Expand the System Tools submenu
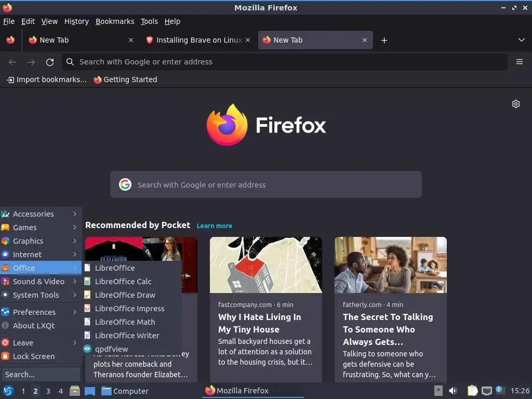The width and height of the screenshot is (532, 399). tap(41, 295)
